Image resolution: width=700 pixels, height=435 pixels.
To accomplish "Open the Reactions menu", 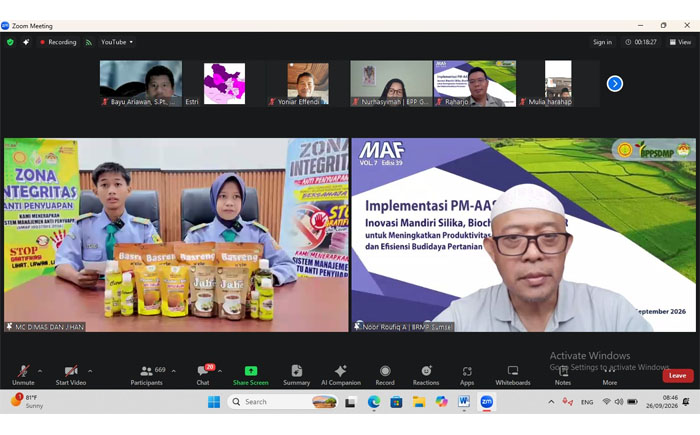I will 426,375.
